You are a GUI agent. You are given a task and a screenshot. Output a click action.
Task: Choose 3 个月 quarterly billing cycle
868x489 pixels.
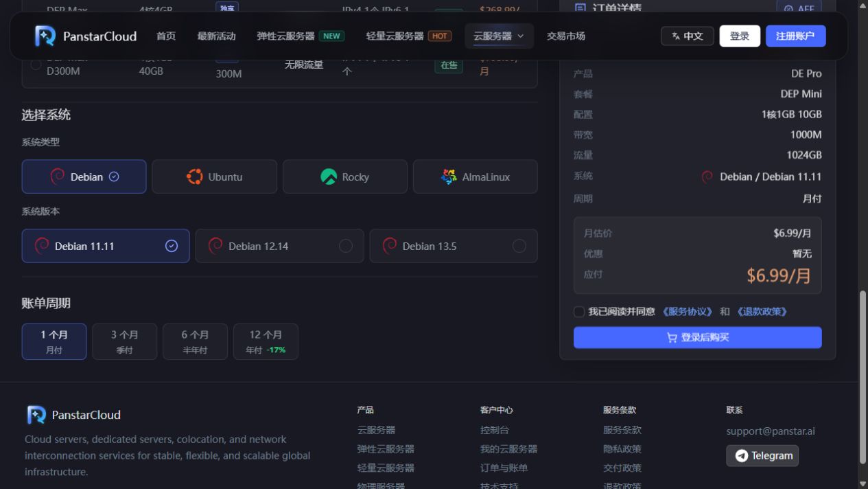coord(125,341)
